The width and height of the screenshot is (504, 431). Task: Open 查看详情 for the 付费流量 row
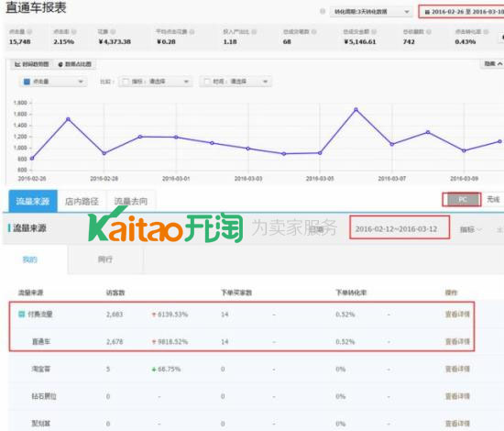pos(457,315)
